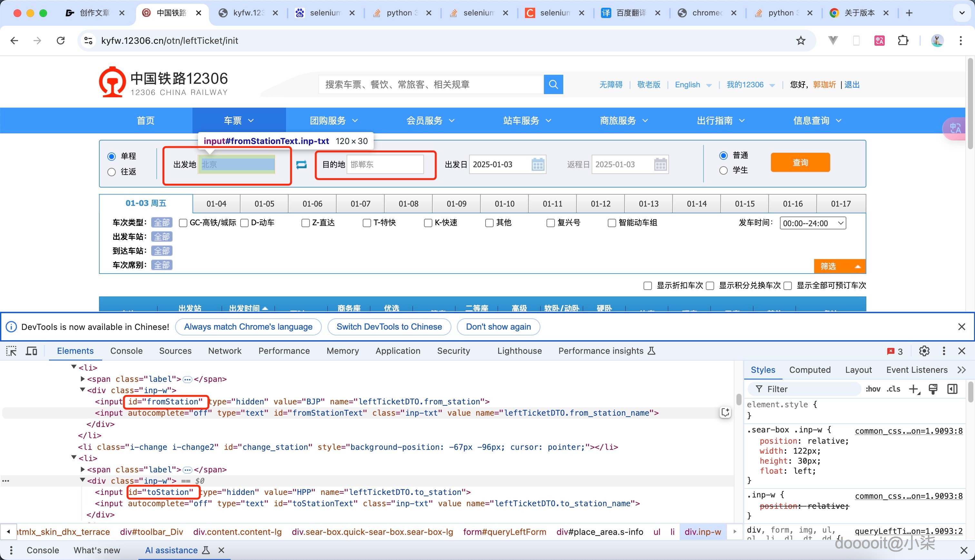Viewport: 975px width, 560px height.
Task: Click Switch DevTools to Chinese button
Action: [x=389, y=326]
